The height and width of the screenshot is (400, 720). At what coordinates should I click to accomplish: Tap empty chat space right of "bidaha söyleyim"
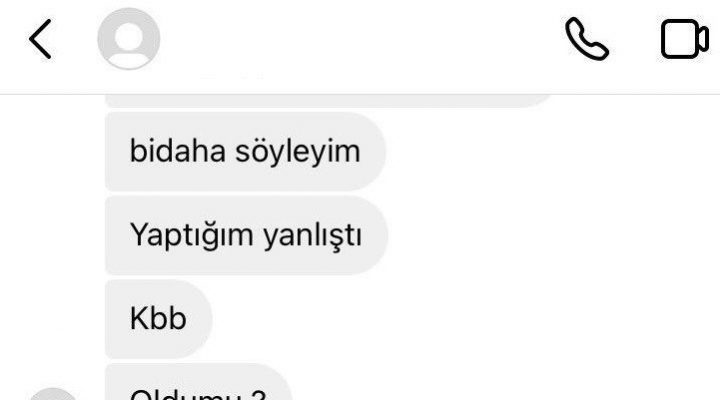pyautogui.click(x=551, y=151)
